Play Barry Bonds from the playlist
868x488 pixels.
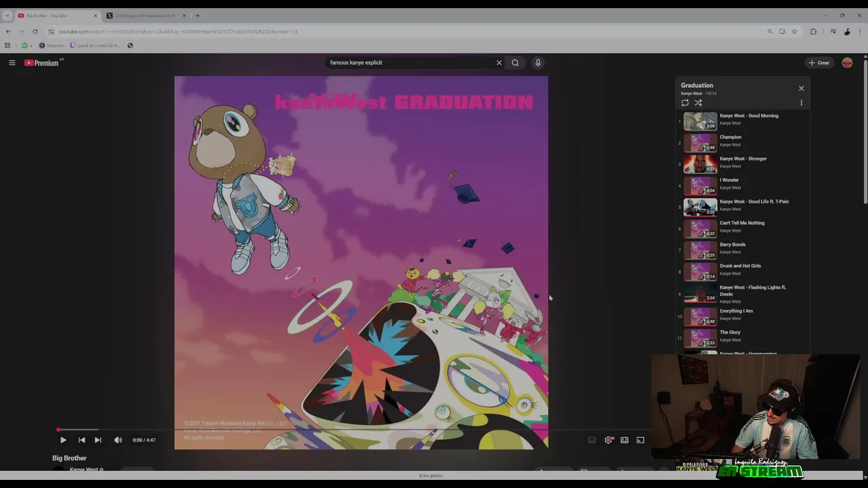click(743, 249)
